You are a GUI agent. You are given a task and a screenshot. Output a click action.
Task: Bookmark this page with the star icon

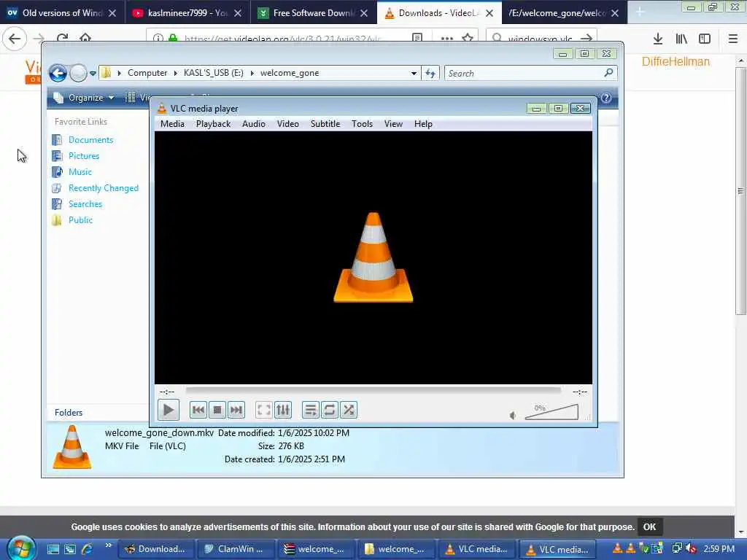tap(468, 38)
